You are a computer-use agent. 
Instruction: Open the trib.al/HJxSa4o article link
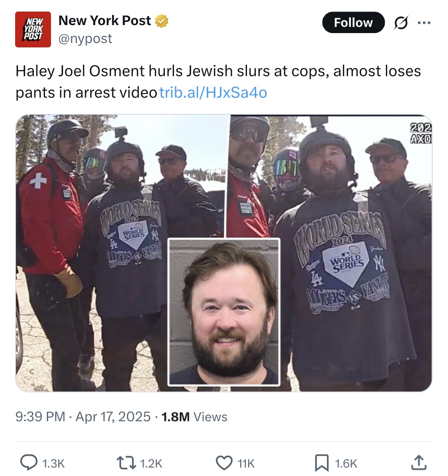[213, 92]
